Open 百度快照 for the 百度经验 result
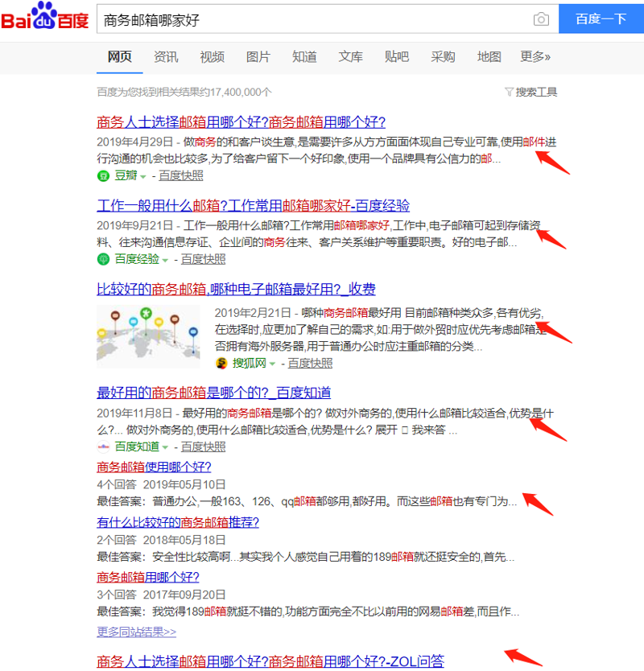Image resolution: width=644 pixels, height=671 pixels. tap(203, 259)
